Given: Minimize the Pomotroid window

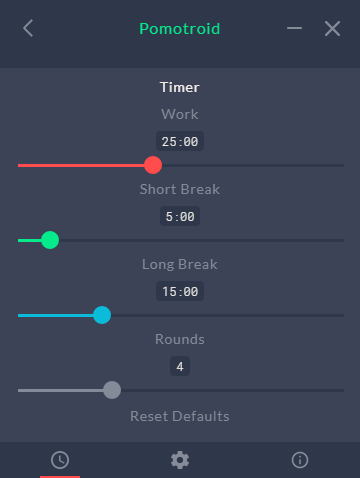Looking at the screenshot, I should point(294,28).
